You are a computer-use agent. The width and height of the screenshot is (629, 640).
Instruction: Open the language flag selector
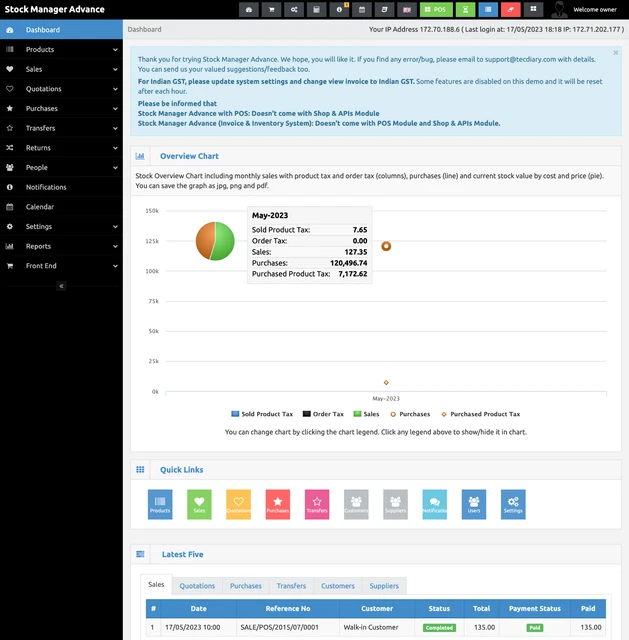[x=407, y=9]
